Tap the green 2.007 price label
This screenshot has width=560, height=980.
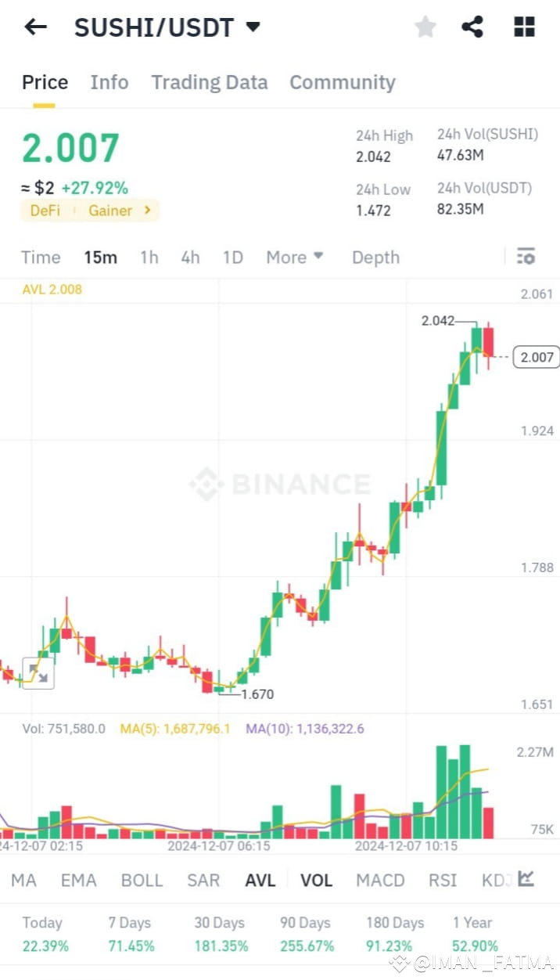tap(70, 147)
